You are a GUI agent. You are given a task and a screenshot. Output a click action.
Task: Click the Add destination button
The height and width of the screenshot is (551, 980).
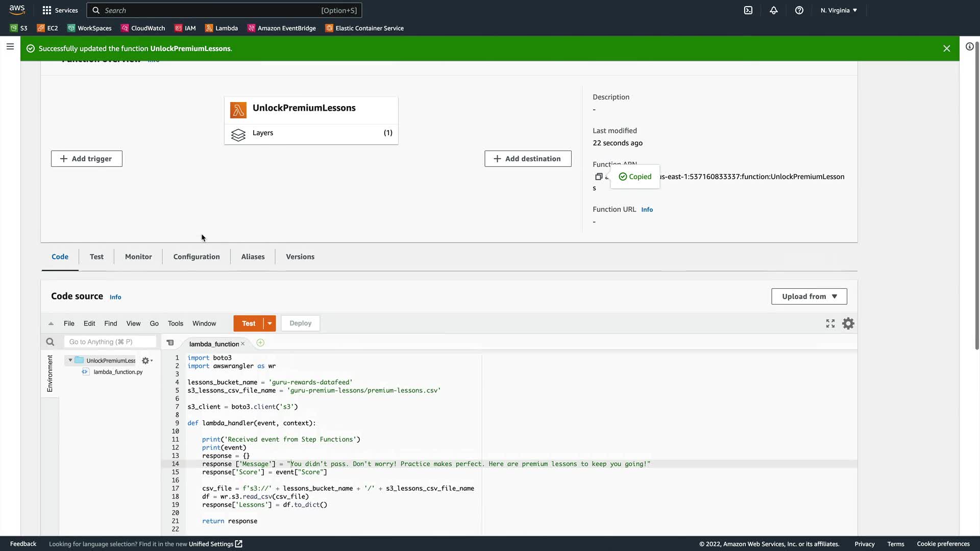coord(528,159)
